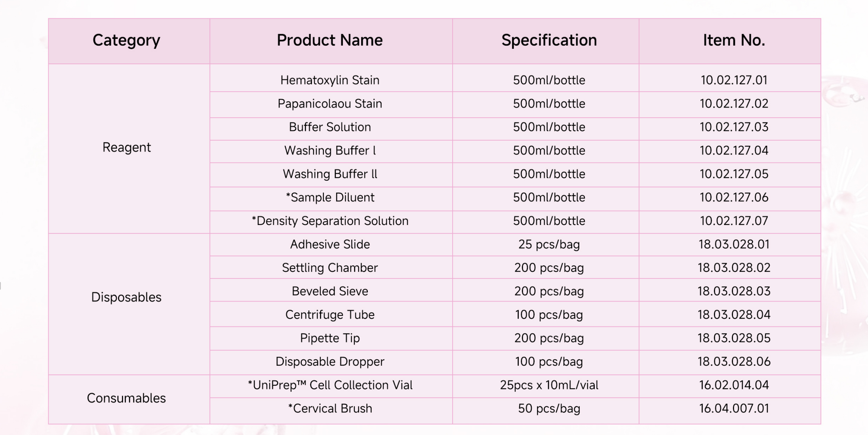Click the Item No. column header

tap(734, 40)
